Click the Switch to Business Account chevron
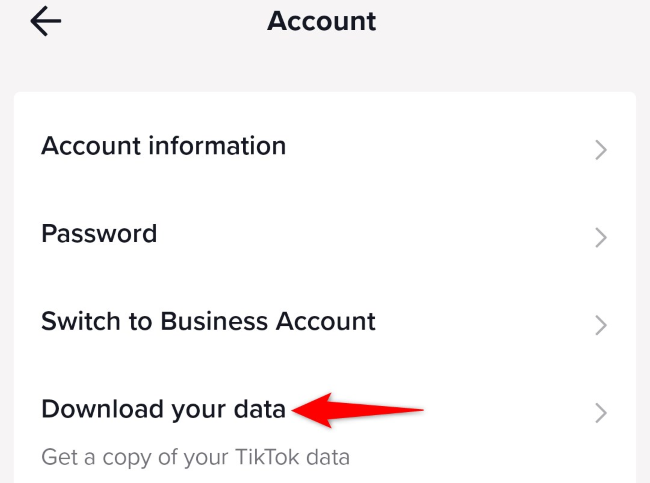Viewport: 650px width, 483px height. 601,325
